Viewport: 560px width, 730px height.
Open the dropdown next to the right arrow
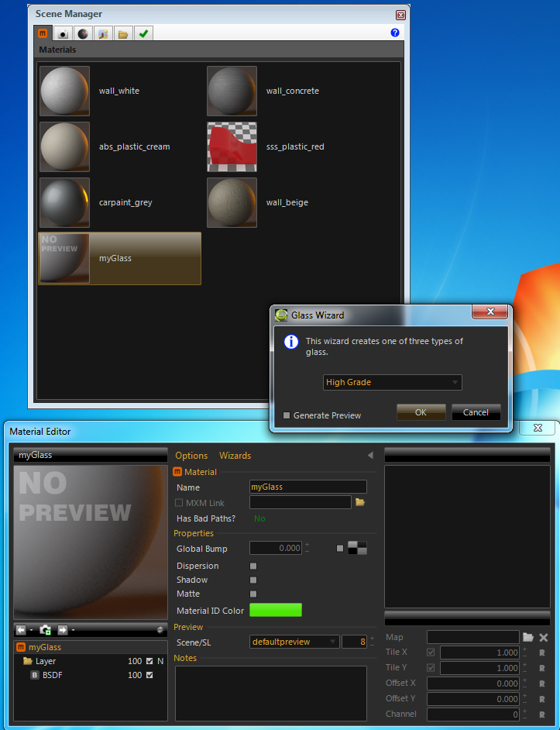coord(73,630)
